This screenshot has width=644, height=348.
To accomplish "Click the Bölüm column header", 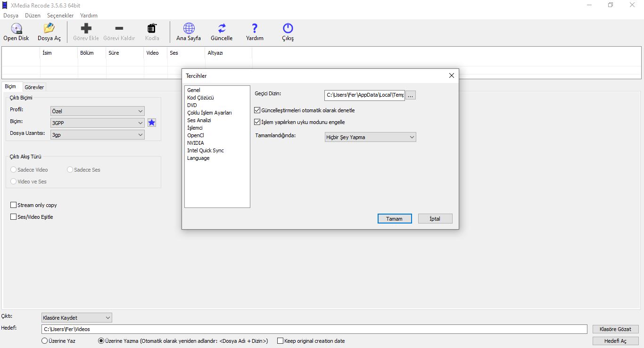I will pos(92,53).
